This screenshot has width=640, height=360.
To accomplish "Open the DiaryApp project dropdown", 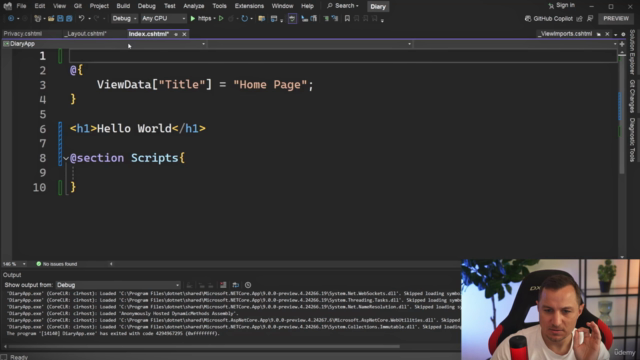I will pos(104,44).
